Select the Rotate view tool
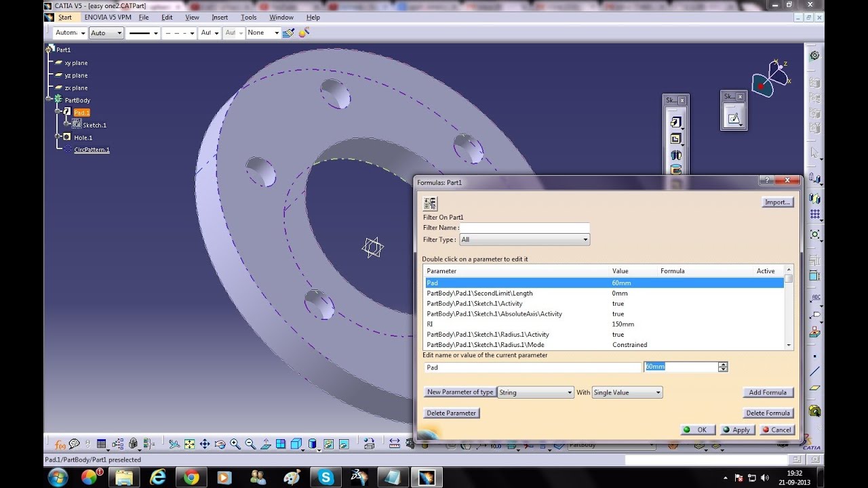This screenshot has width=868, height=488. click(220, 444)
